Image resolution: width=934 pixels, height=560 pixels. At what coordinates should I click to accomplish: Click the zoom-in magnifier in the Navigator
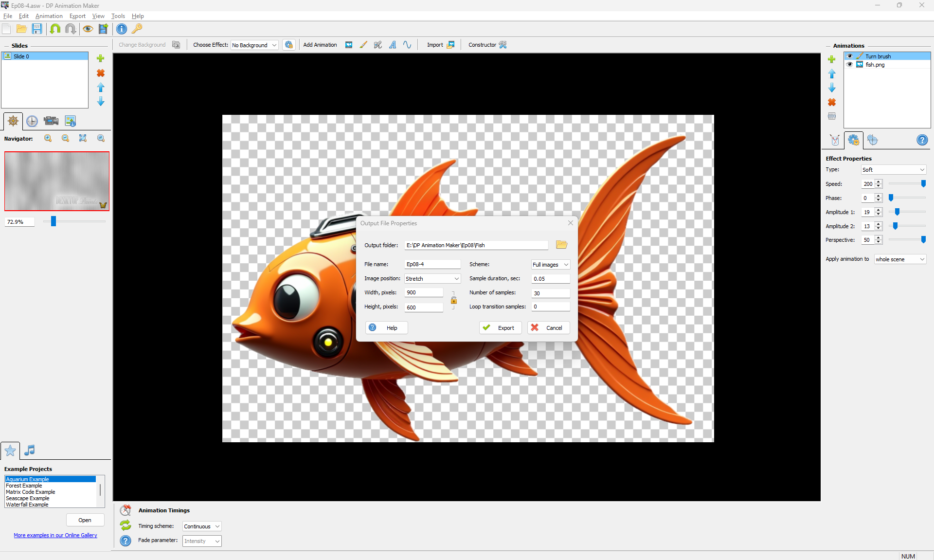(48, 138)
